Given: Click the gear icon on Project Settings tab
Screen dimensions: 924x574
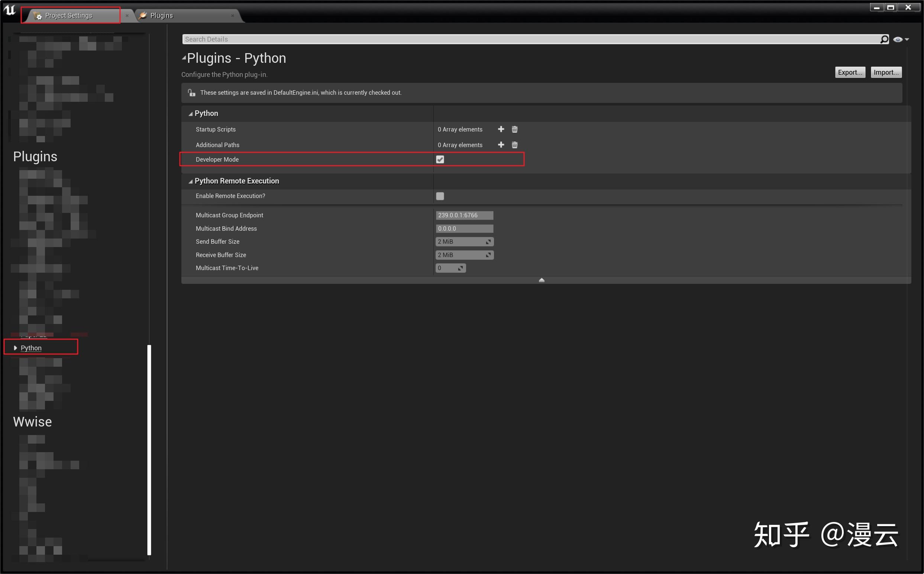Looking at the screenshot, I should tap(38, 16).
